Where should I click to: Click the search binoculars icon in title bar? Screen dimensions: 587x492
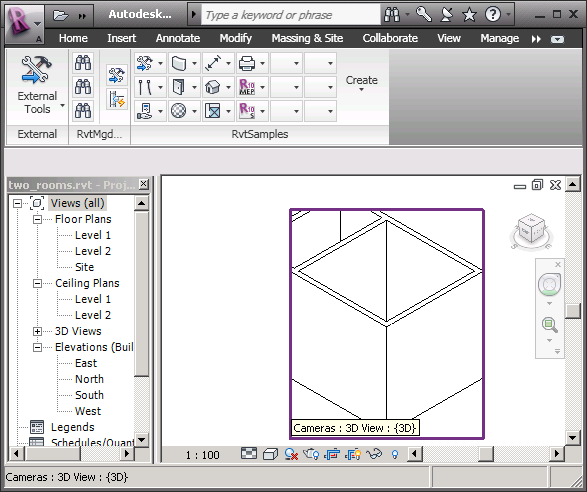click(392, 15)
